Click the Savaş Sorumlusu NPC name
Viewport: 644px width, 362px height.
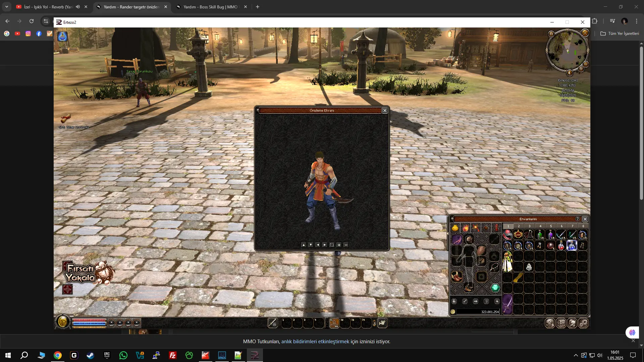coord(140,71)
